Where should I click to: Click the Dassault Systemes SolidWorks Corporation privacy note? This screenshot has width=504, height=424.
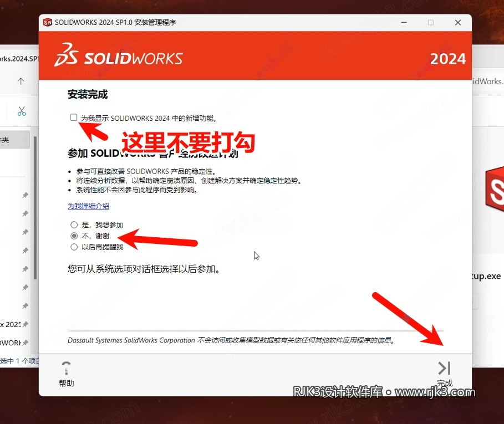coord(231,340)
